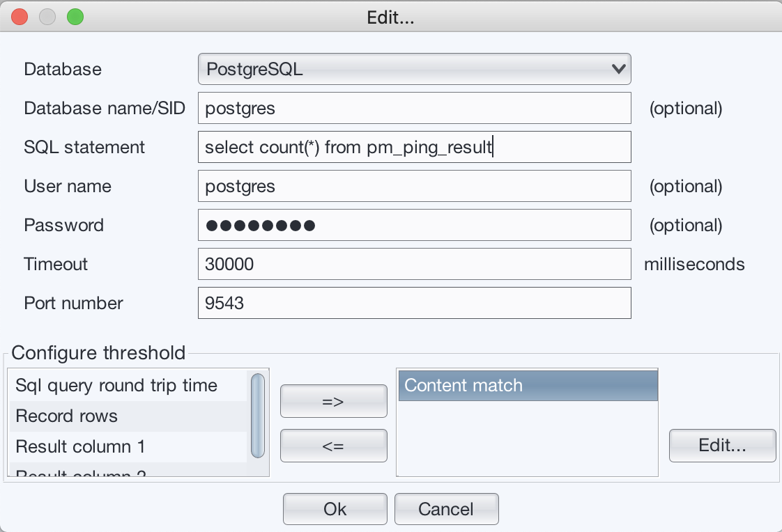Click the green maximize window button

click(x=75, y=17)
